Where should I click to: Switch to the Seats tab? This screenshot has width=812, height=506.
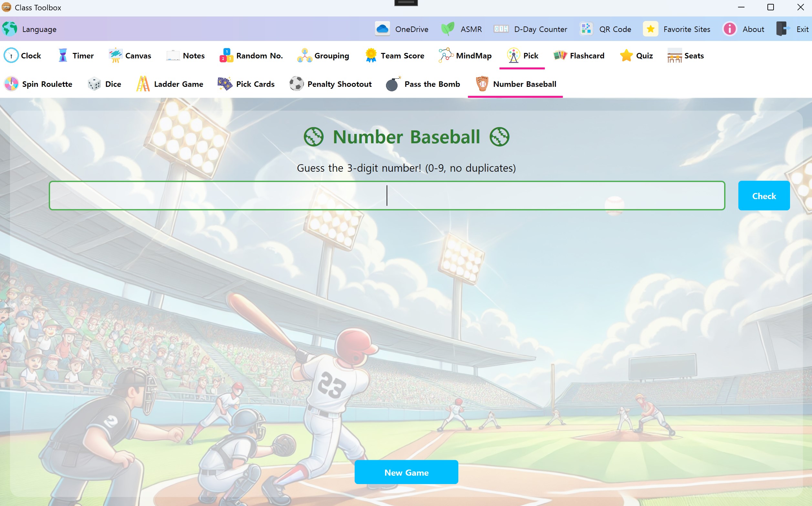pyautogui.click(x=685, y=56)
